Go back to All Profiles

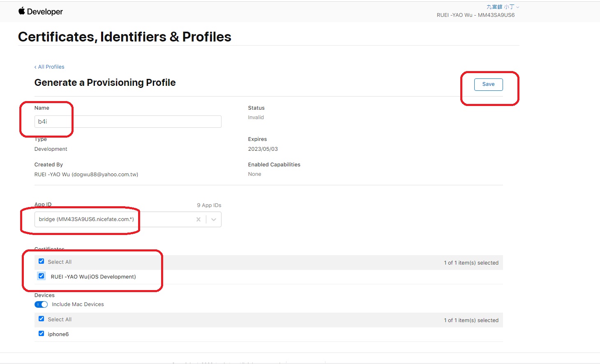coord(49,67)
